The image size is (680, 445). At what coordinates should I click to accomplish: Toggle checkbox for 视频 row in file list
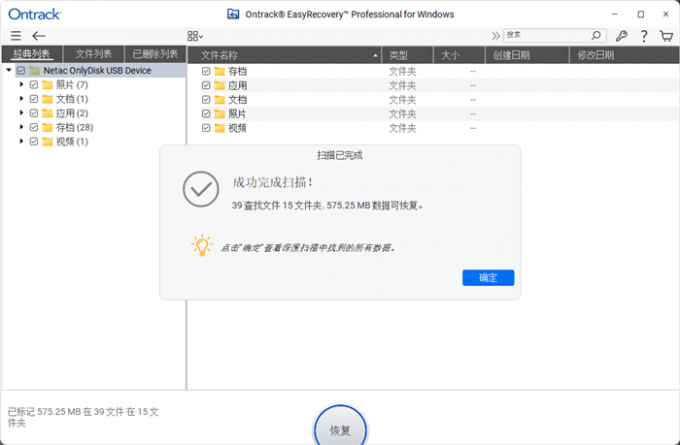click(x=206, y=128)
